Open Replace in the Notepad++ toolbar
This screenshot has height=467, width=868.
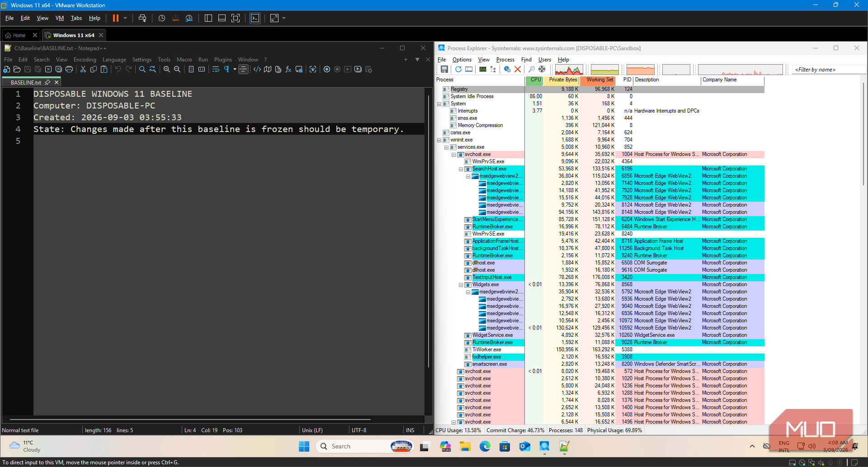pyautogui.click(x=153, y=69)
